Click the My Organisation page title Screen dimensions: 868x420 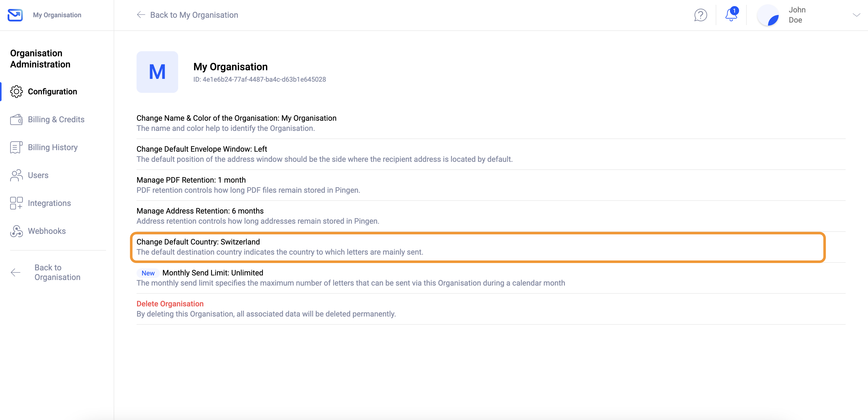point(230,67)
